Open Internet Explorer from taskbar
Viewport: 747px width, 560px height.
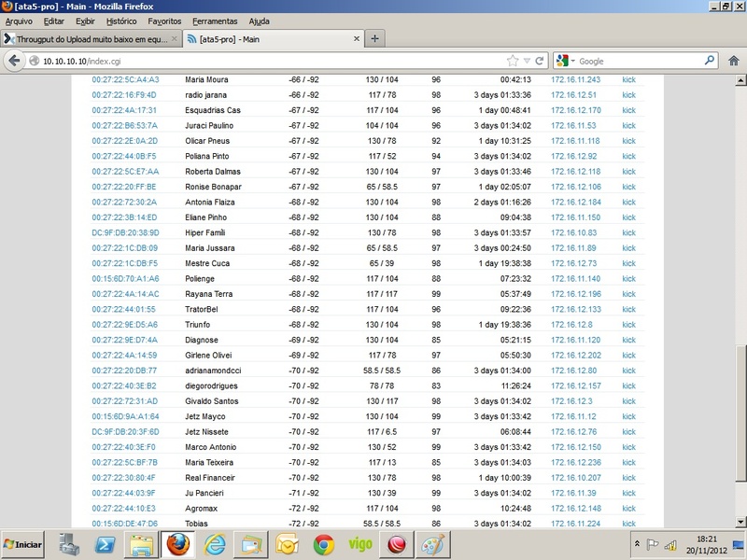tap(215, 544)
